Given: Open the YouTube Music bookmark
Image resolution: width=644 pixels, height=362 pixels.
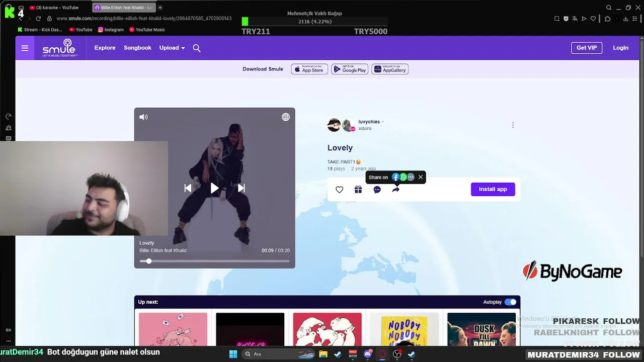Looking at the screenshot, I should coord(147,30).
